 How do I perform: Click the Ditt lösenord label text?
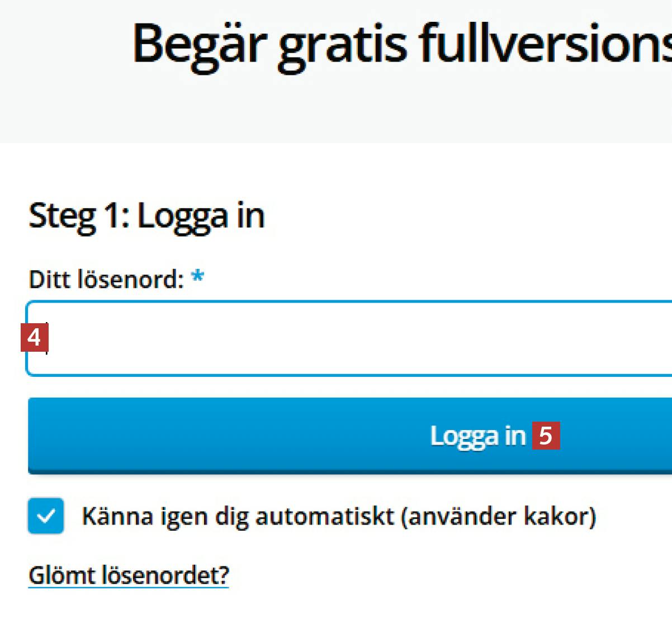pos(106,279)
